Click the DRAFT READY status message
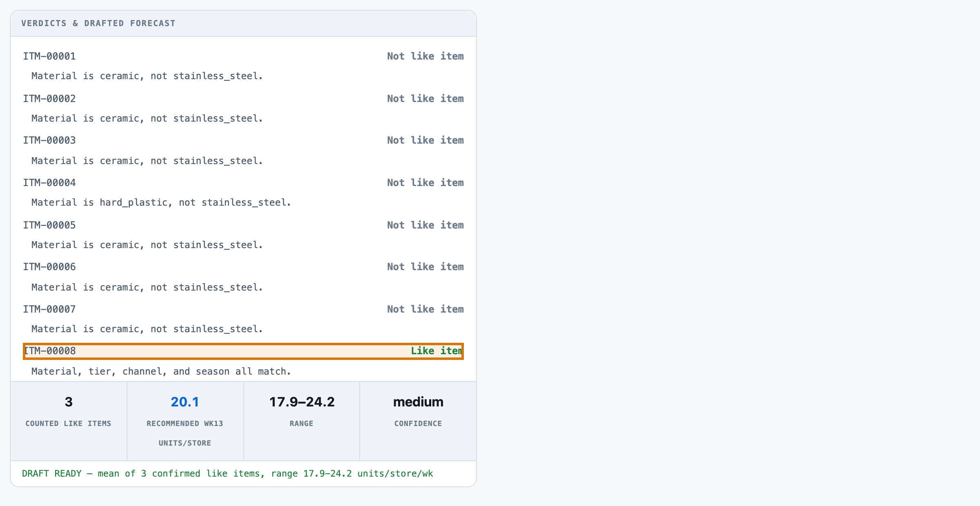 coord(227,474)
